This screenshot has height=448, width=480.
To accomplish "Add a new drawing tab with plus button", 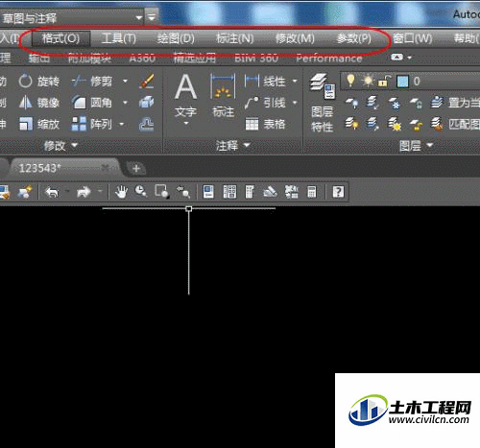I will click(136, 168).
